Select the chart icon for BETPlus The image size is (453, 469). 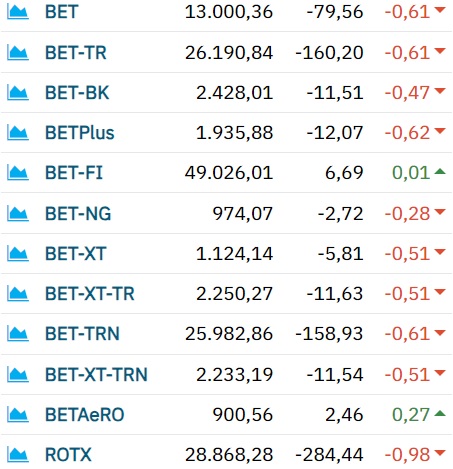(x=18, y=133)
